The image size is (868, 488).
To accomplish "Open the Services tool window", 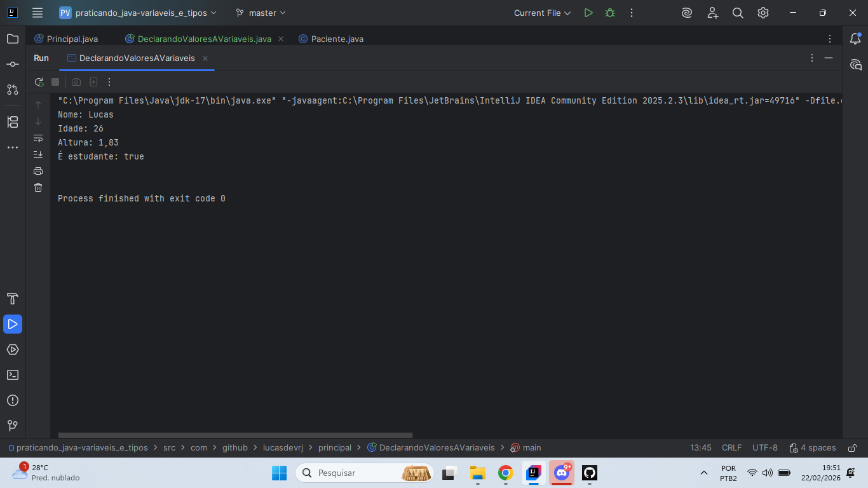I will pos(13,349).
